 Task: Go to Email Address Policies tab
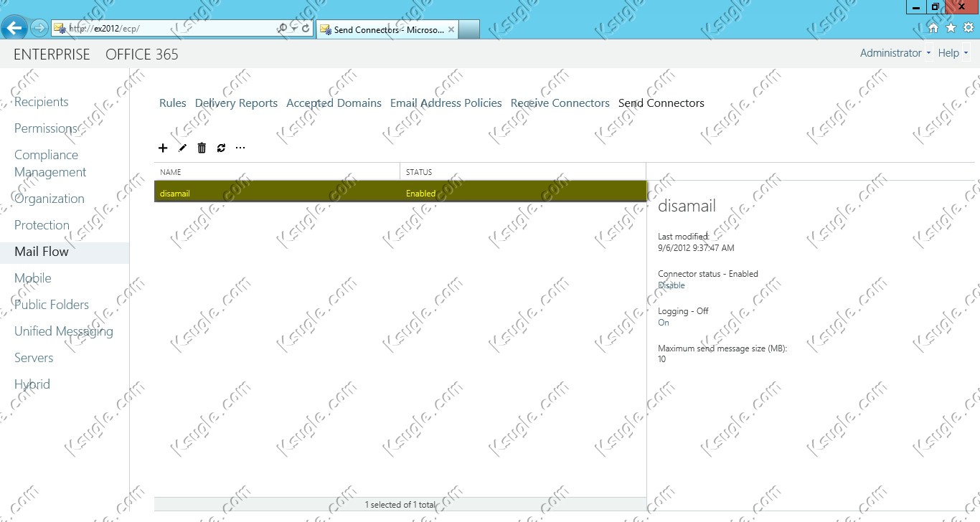446,103
